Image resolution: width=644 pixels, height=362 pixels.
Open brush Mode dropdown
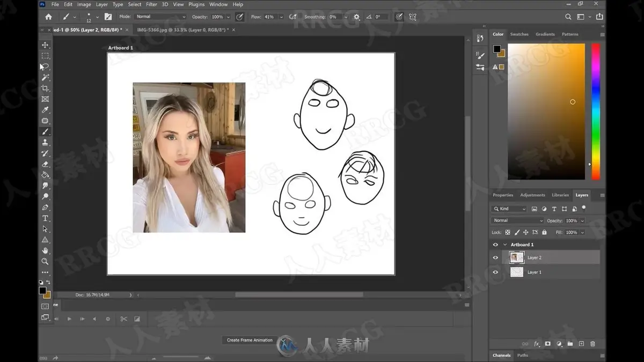click(160, 17)
